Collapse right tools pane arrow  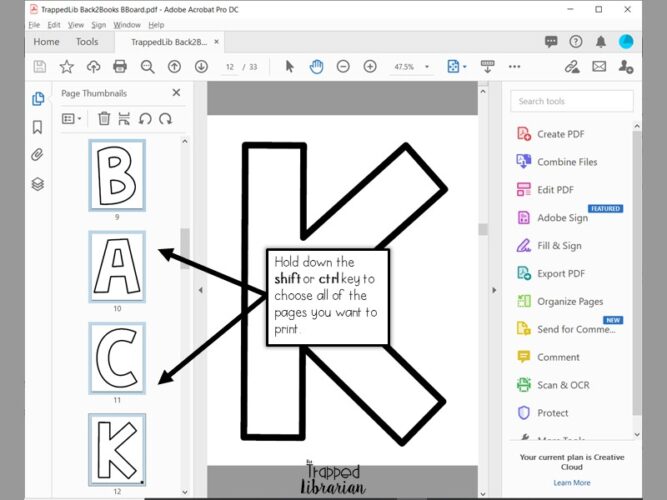(x=494, y=290)
